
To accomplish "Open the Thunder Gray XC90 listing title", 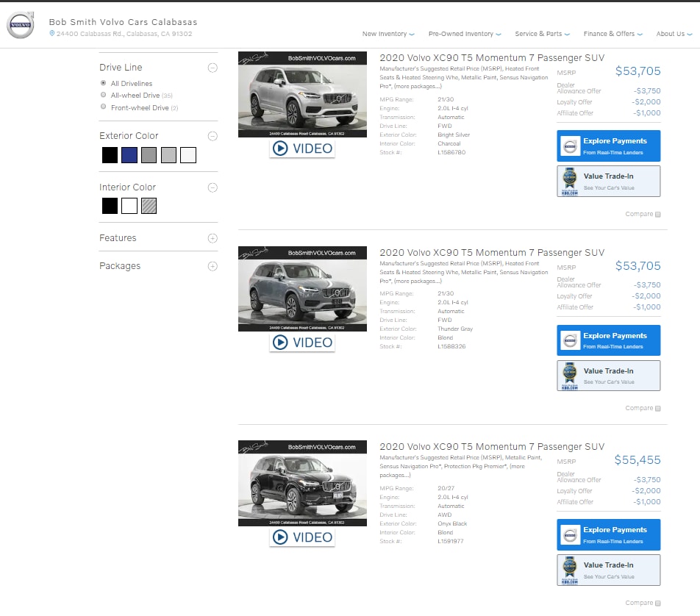I will (x=492, y=252).
